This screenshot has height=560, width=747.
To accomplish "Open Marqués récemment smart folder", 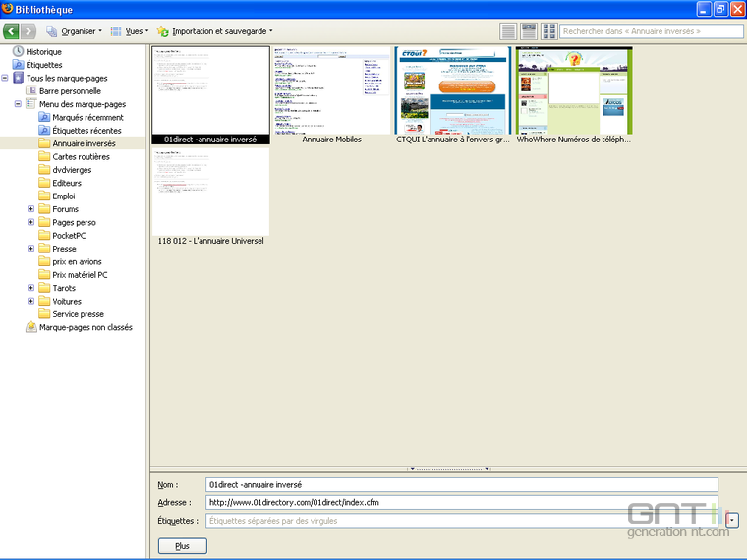I will pyautogui.click(x=81, y=117).
